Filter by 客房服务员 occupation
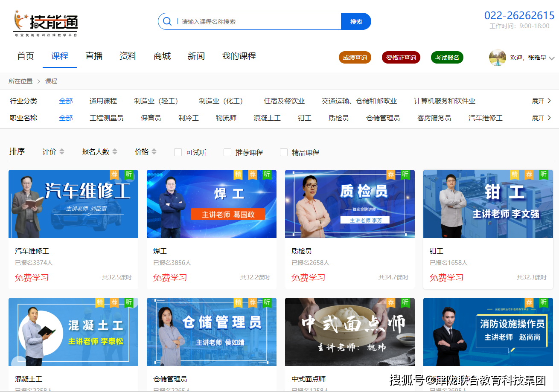The width and height of the screenshot is (559, 392). [x=434, y=118]
